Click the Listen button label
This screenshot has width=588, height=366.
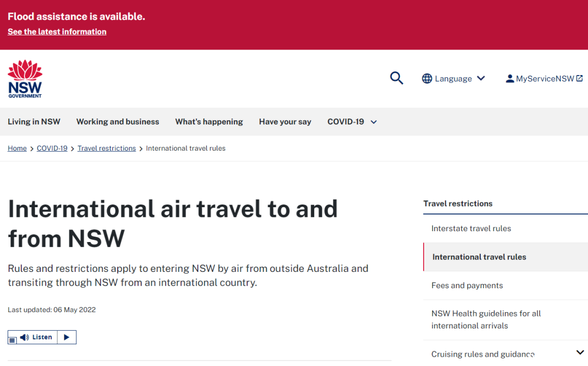pyautogui.click(x=42, y=337)
